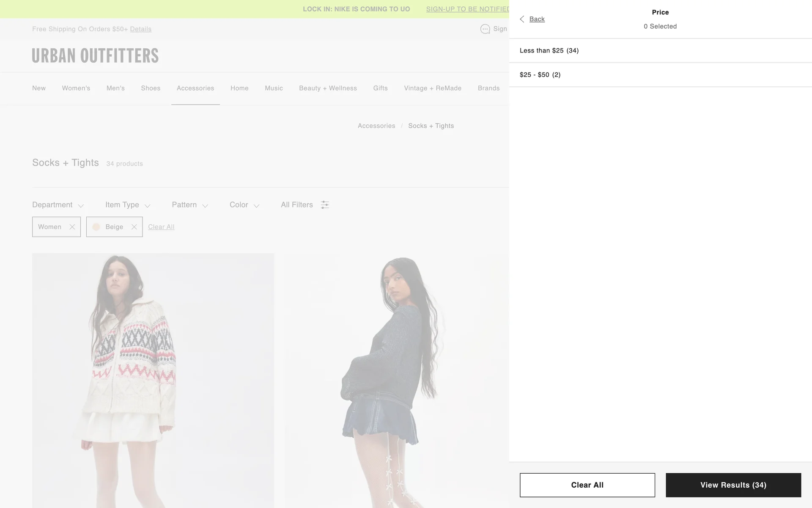Open the Fair Isle cardigan product image

tap(153, 381)
